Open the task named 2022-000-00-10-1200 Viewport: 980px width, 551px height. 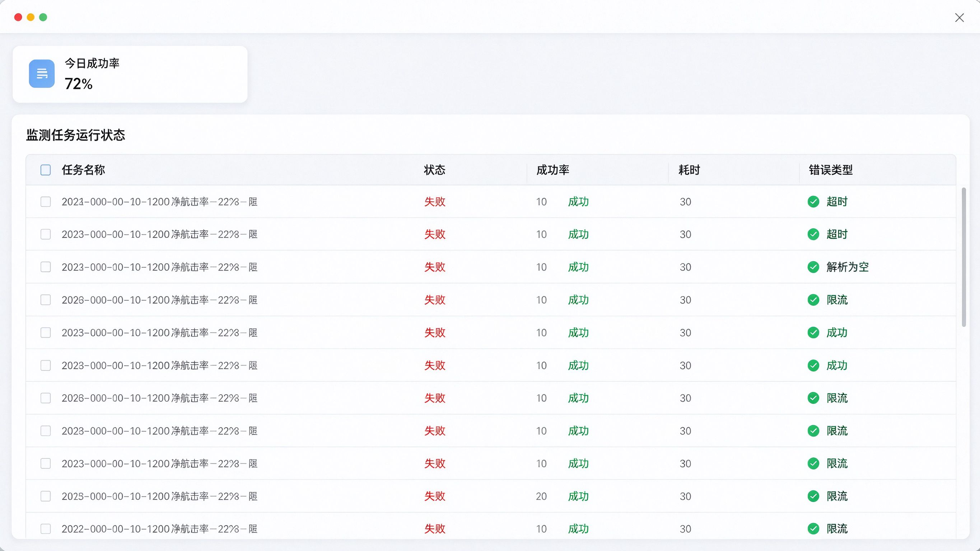[x=159, y=529]
